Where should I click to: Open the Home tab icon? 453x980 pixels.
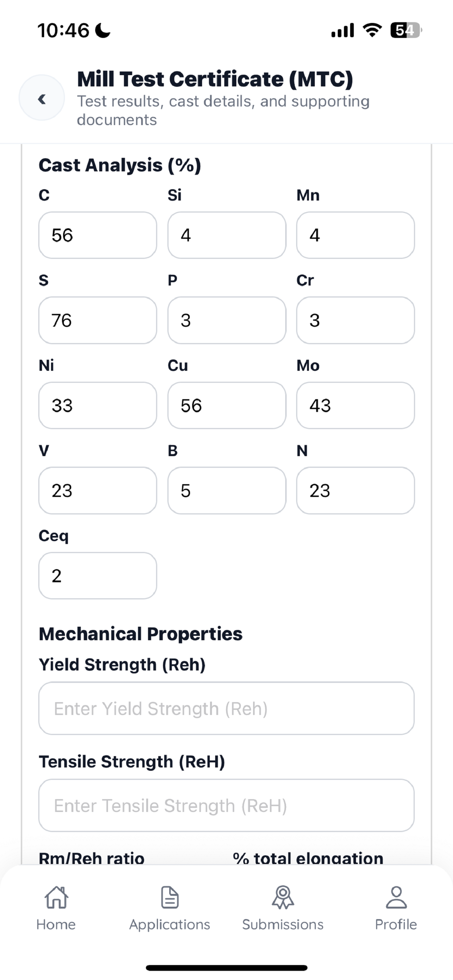click(56, 897)
